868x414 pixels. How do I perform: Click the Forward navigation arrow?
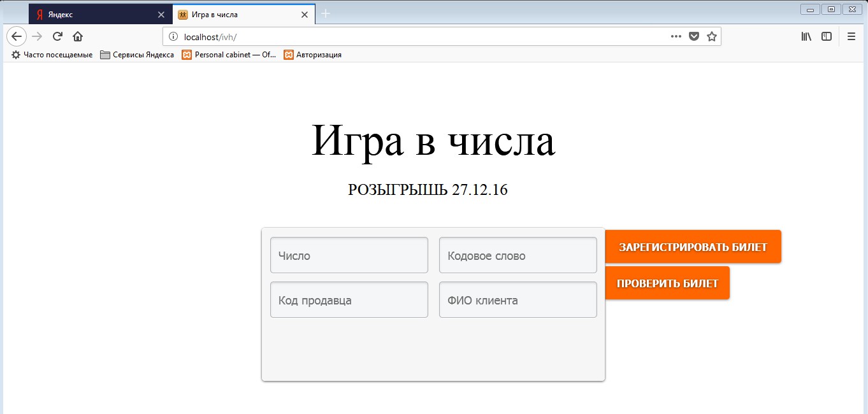(x=37, y=36)
